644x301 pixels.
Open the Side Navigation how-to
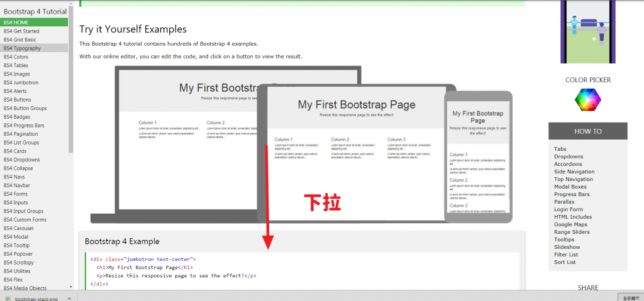pos(574,172)
